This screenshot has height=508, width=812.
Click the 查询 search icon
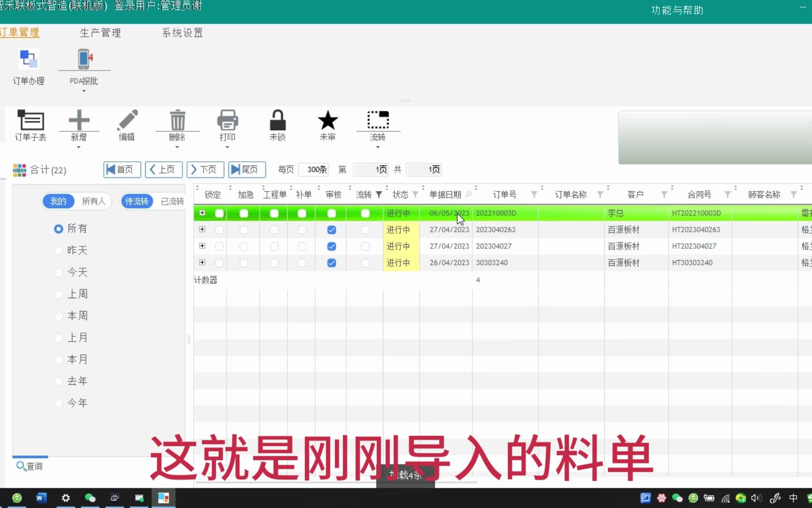pos(21,466)
